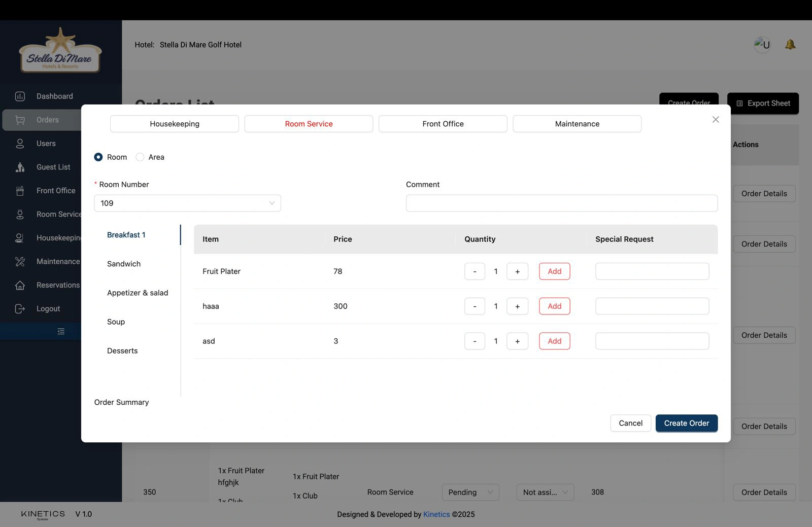
Task: Collapse the sidebar using menu-fold icon
Action: coord(61,331)
